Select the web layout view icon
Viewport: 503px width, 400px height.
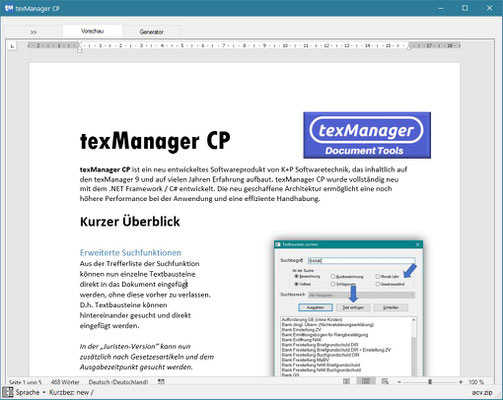[x=385, y=381]
